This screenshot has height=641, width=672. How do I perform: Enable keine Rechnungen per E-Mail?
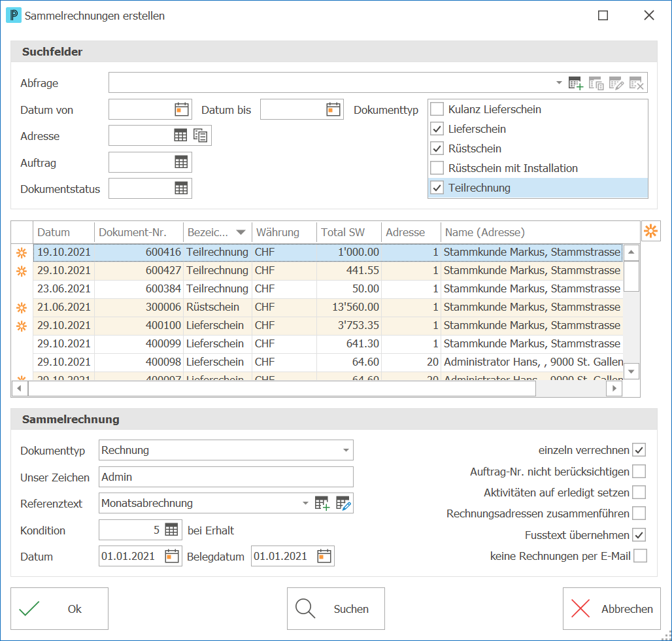[640, 556]
